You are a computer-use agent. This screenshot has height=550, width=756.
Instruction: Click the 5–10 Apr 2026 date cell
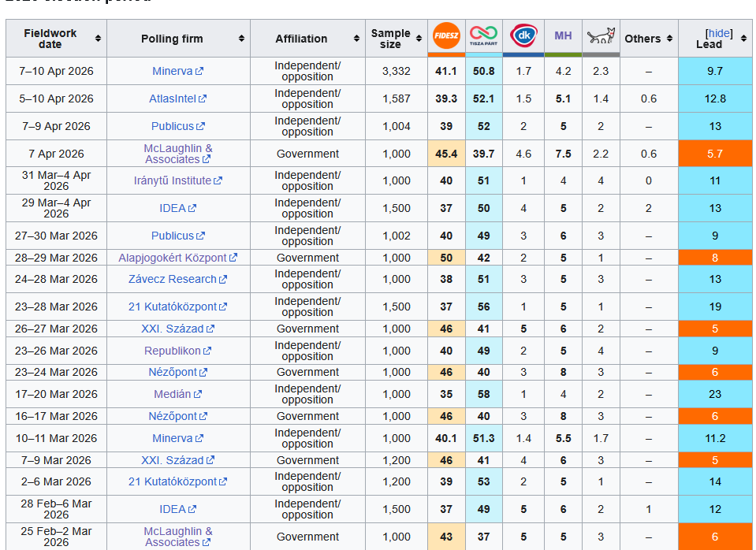[x=56, y=98]
